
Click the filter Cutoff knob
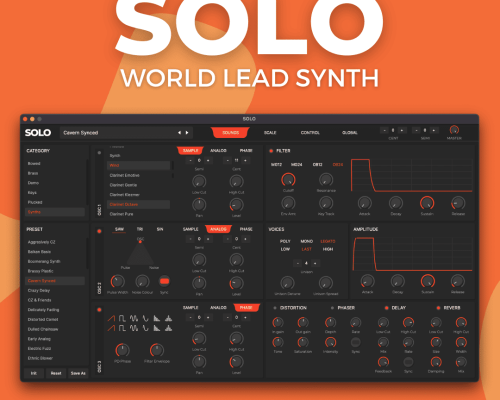coord(288,180)
